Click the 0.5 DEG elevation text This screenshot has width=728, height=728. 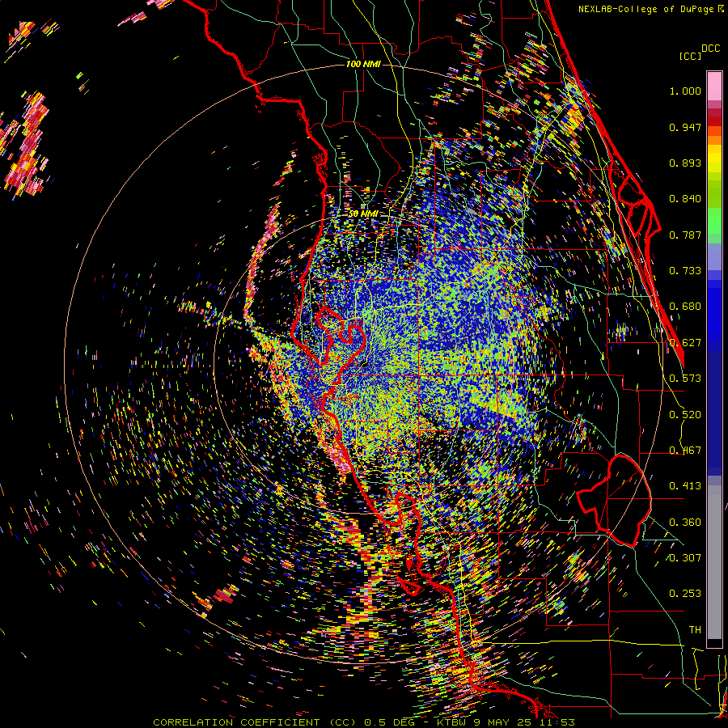[389, 722]
